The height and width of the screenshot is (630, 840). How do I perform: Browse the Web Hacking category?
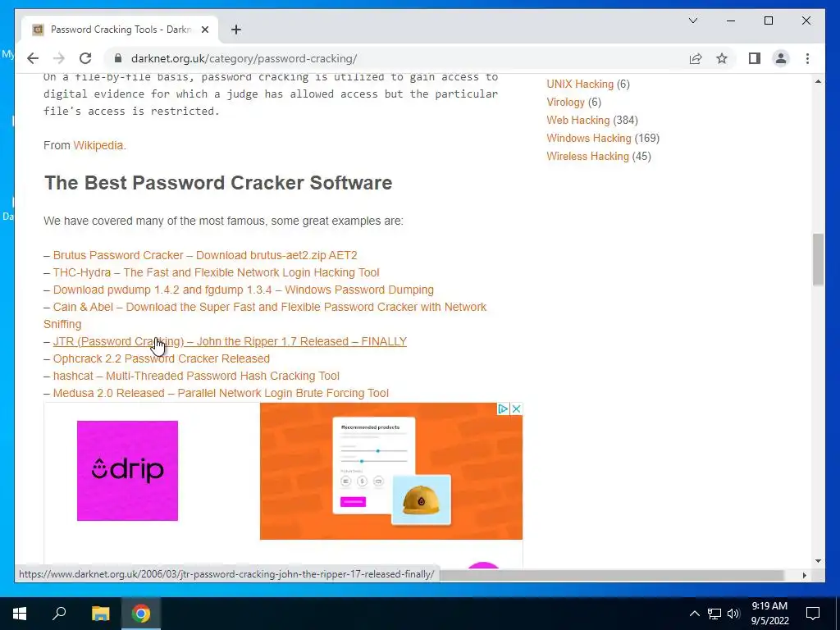click(578, 120)
